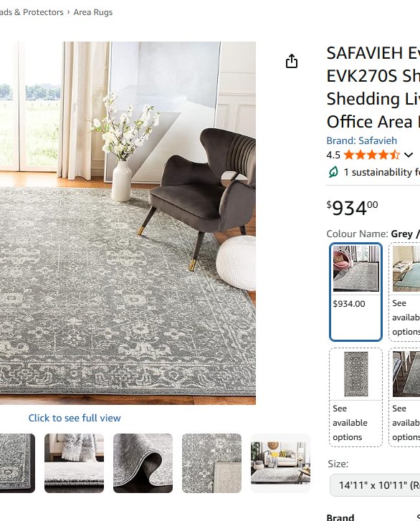
Task: Select the grey runner rug colour option
Action: 355,397
